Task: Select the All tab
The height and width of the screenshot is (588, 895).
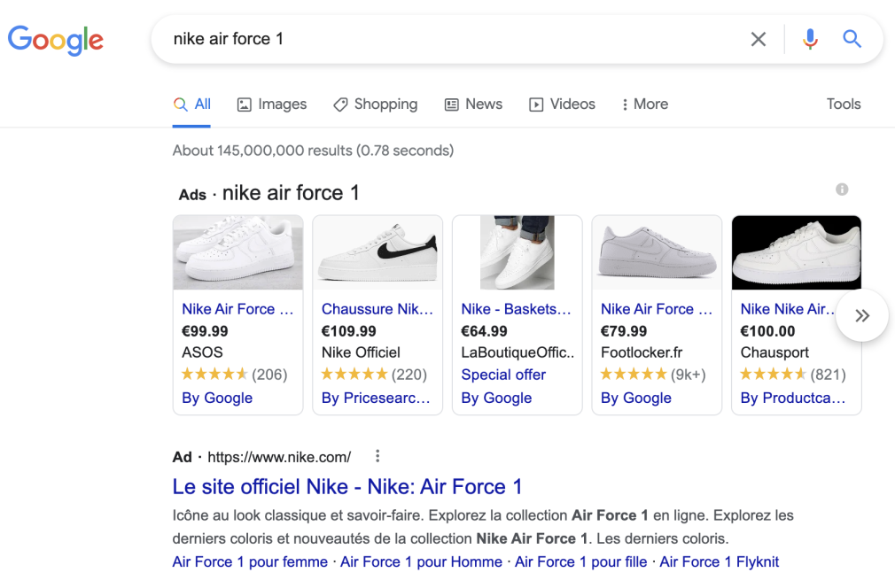Action: pos(191,104)
